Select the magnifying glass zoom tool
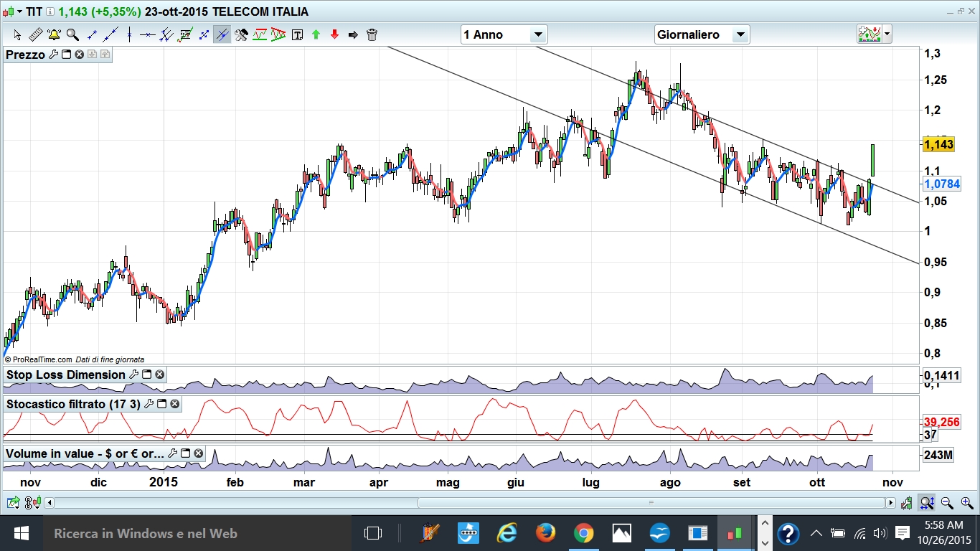Image resolution: width=980 pixels, height=551 pixels. (72, 34)
